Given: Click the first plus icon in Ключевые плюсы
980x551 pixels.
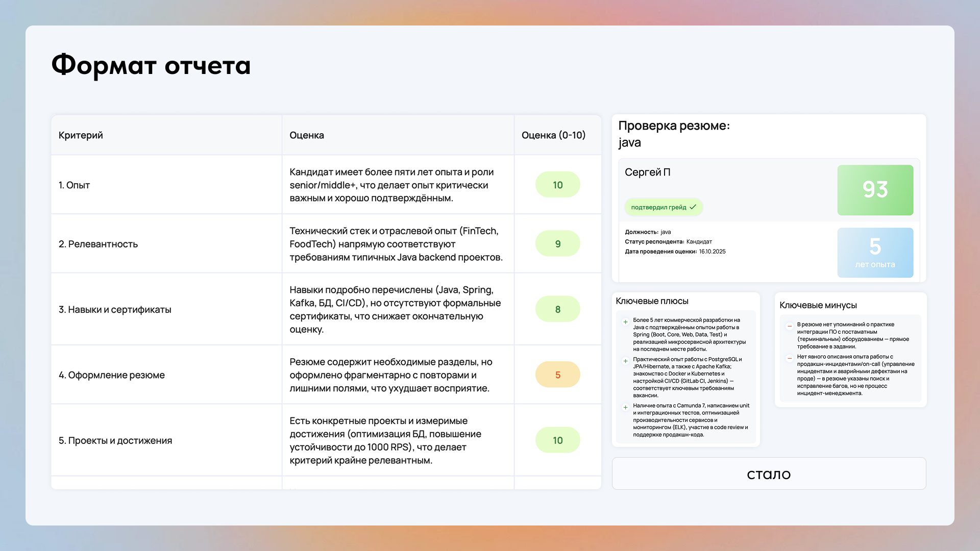Looking at the screenshot, I should pos(625,322).
